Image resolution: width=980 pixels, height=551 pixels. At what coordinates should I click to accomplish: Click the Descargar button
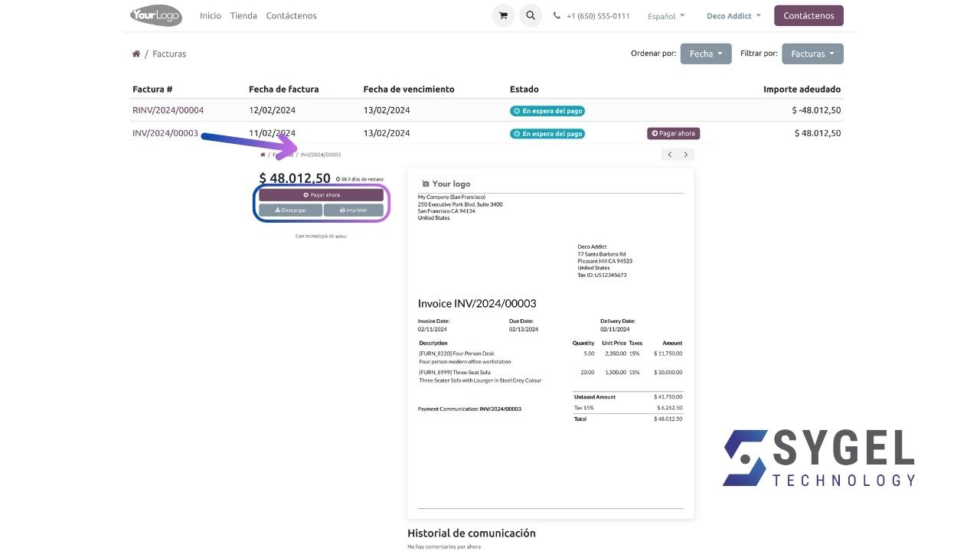click(x=290, y=210)
